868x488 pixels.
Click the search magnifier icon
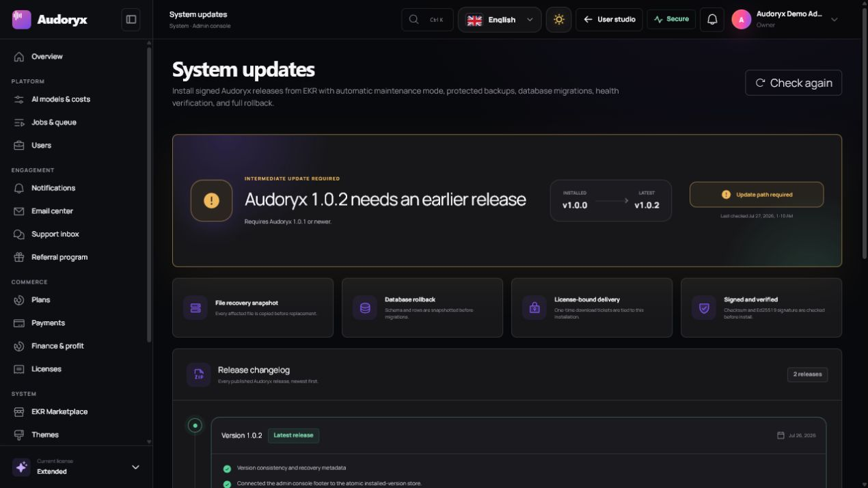(x=413, y=19)
